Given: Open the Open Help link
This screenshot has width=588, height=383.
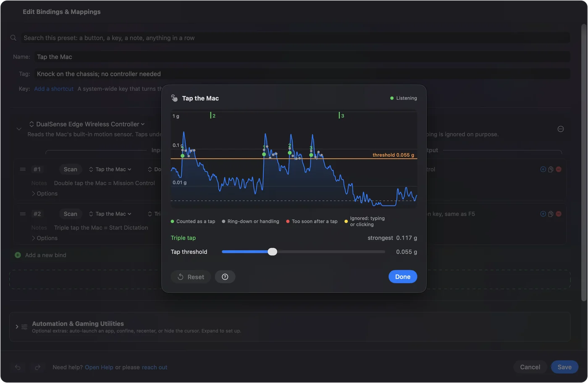Looking at the screenshot, I should pos(99,367).
